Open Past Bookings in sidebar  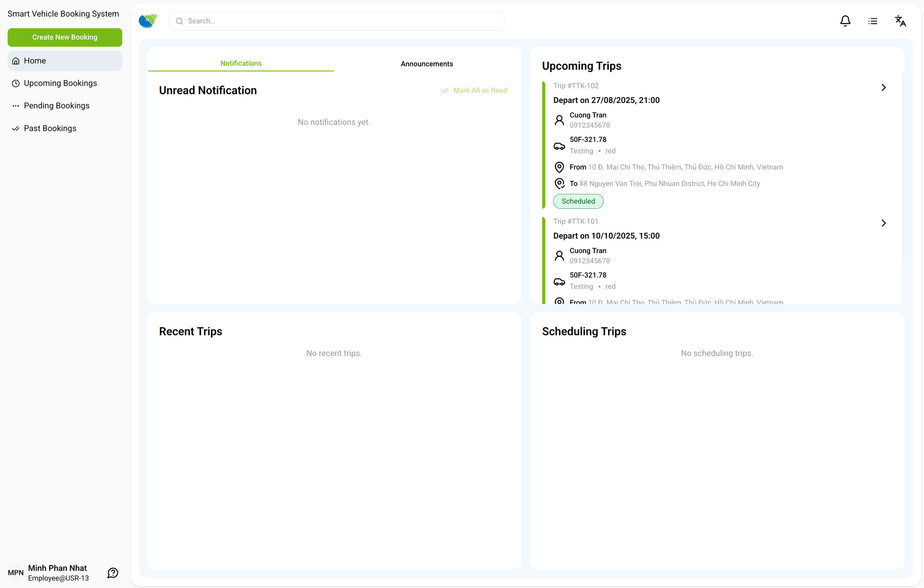point(50,128)
